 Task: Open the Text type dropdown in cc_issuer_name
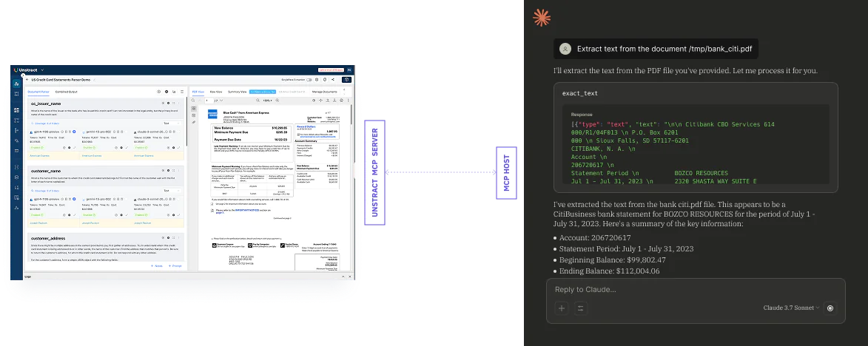(x=172, y=123)
